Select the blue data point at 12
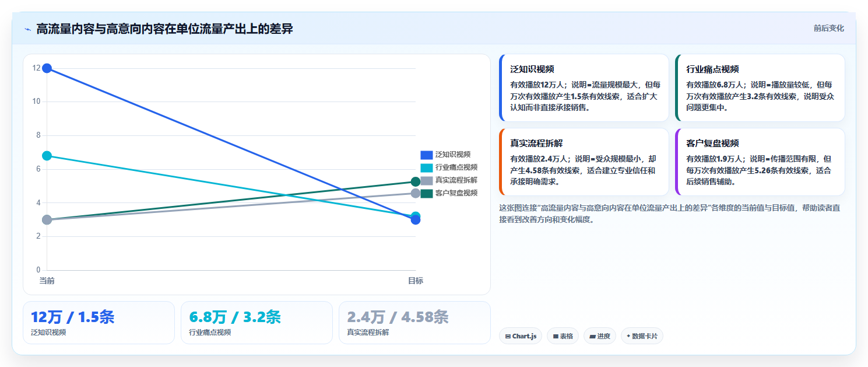This screenshot has height=367, width=868. (47, 68)
